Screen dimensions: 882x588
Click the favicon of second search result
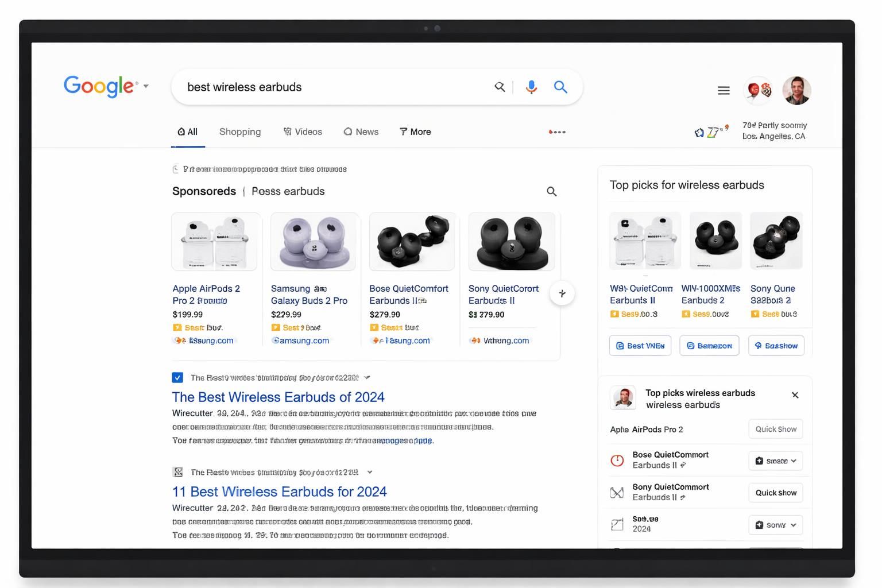178,472
